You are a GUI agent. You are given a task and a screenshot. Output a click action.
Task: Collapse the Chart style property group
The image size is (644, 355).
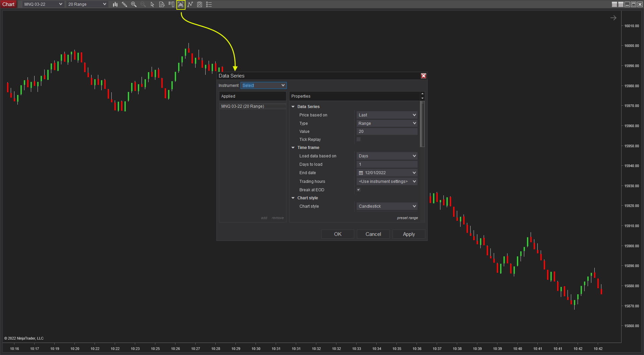(293, 198)
